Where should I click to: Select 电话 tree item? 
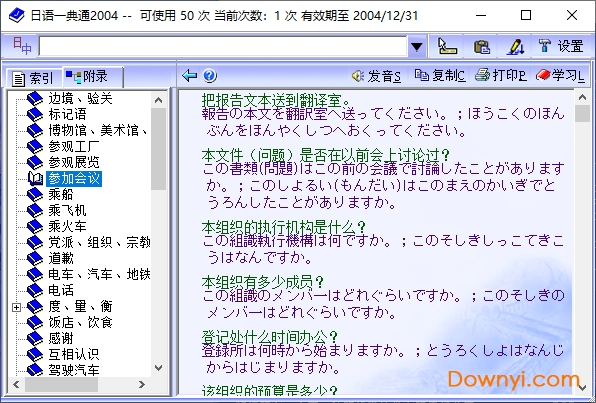pyautogui.click(x=61, y=290)
